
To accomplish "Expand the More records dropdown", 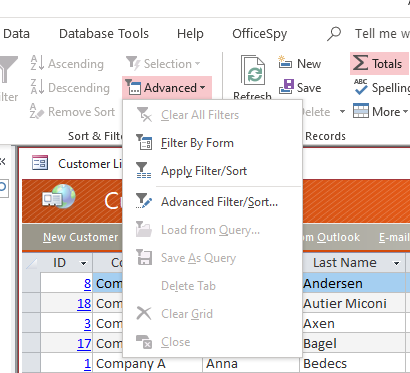I will click(x=380, y=112).
